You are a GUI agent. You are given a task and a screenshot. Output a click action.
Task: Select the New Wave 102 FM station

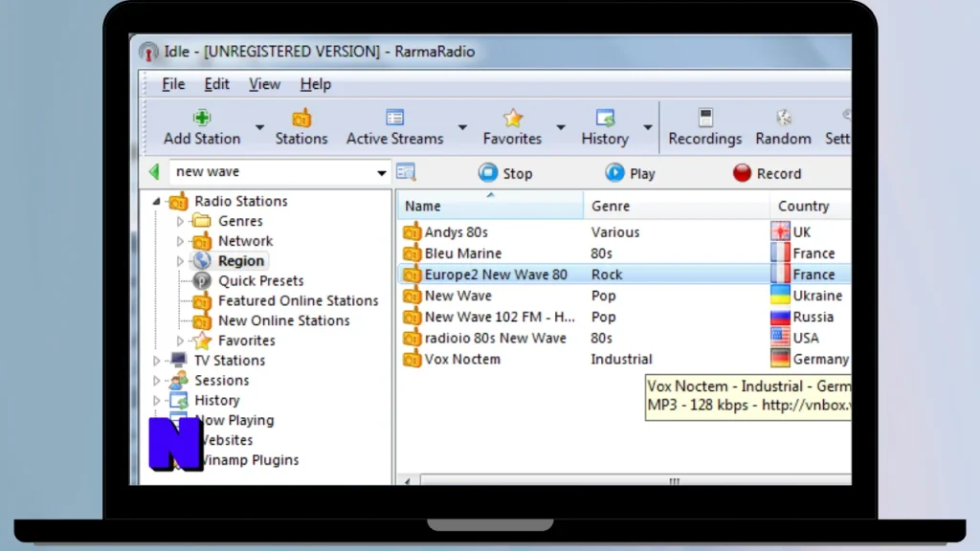624,317
